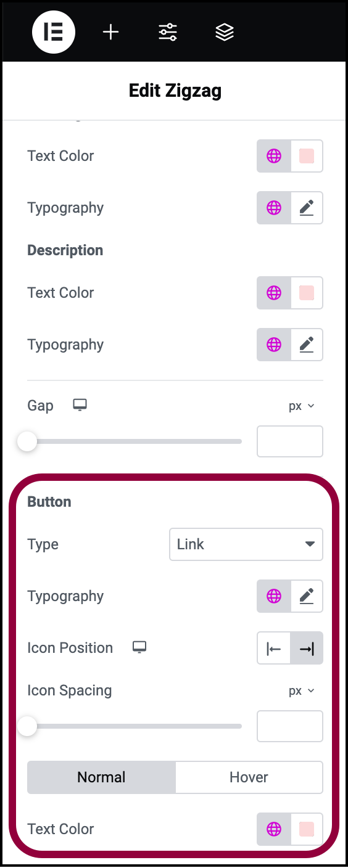The height and width of the screenshot is (868, 348).
Task: Click responsive device icon next to Gap
Action: pyautogui.click(x=80, y=405)
